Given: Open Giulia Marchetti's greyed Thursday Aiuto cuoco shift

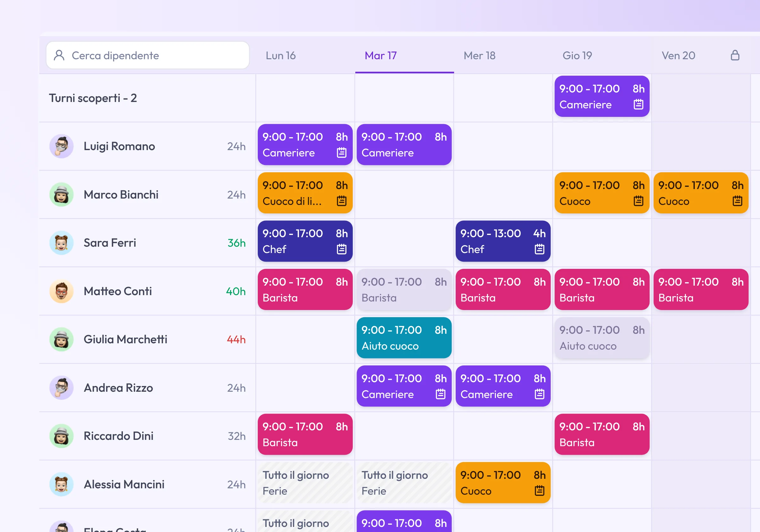Looking at the screenshot, I should pyautogui.click(x=602, y=338).
